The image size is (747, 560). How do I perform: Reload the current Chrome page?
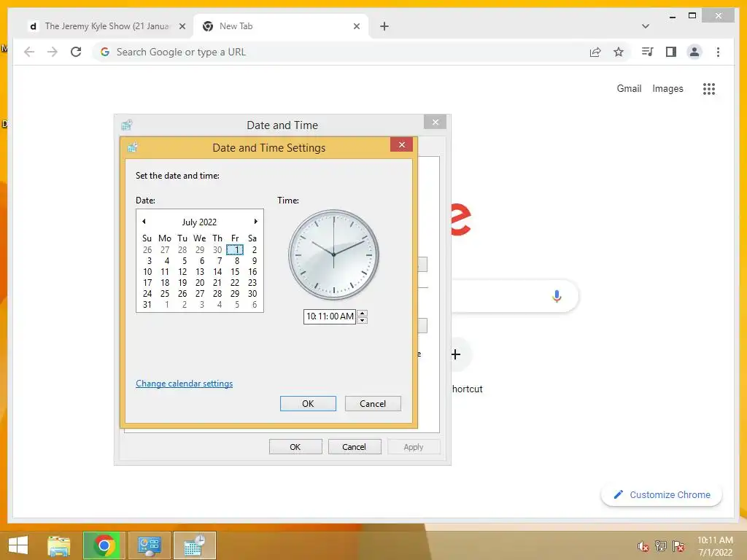pyautogui.click(x=76, y=52)
